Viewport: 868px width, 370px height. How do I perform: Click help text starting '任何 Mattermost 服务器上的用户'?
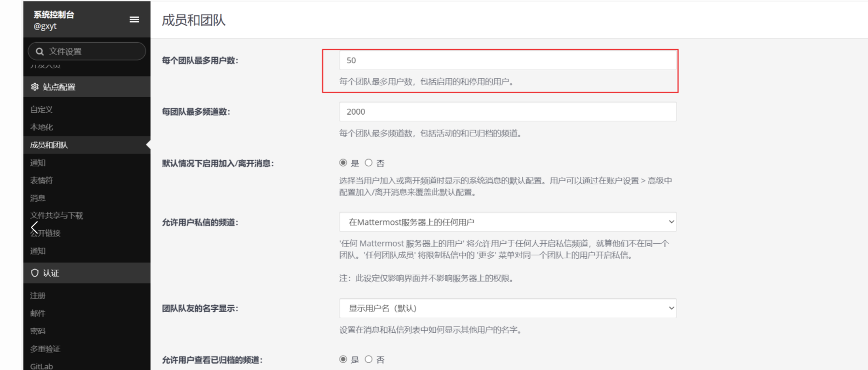[504, 250]
